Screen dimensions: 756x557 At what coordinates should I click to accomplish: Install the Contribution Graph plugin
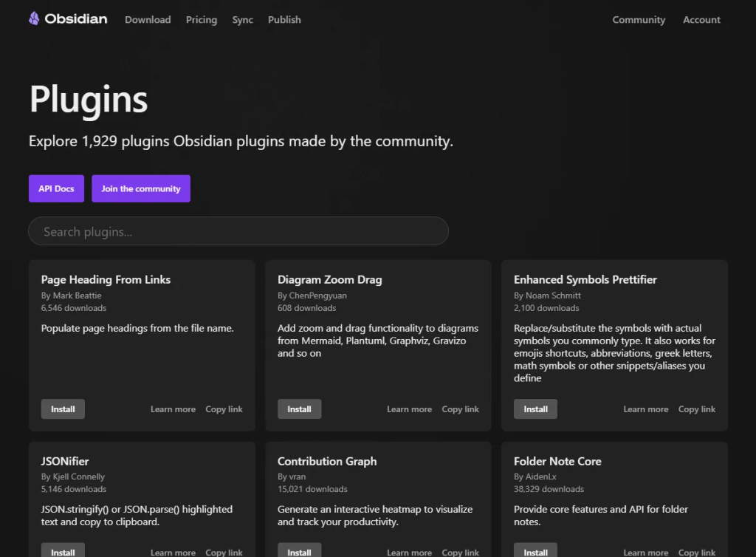point(300,550)
